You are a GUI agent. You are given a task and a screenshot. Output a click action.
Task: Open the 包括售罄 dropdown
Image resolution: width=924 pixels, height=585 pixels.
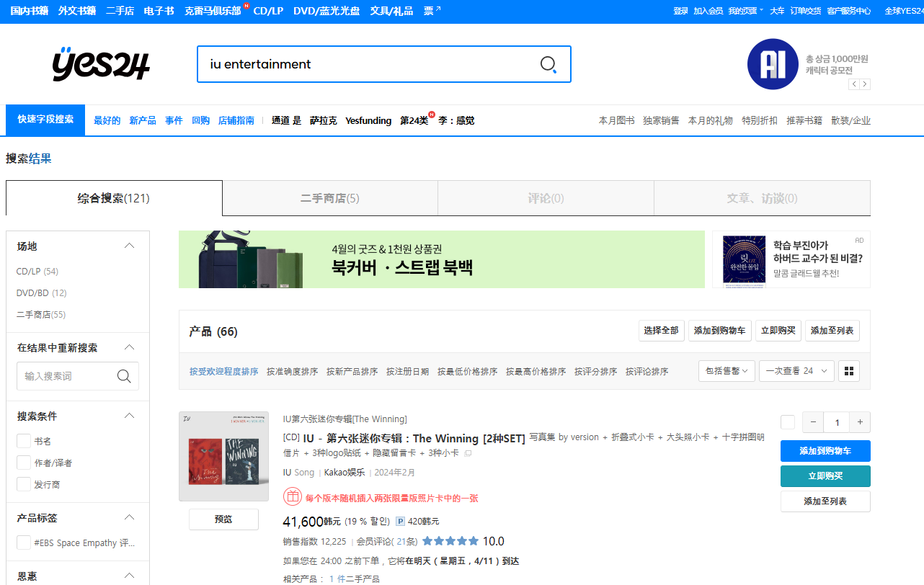[727, 371]
